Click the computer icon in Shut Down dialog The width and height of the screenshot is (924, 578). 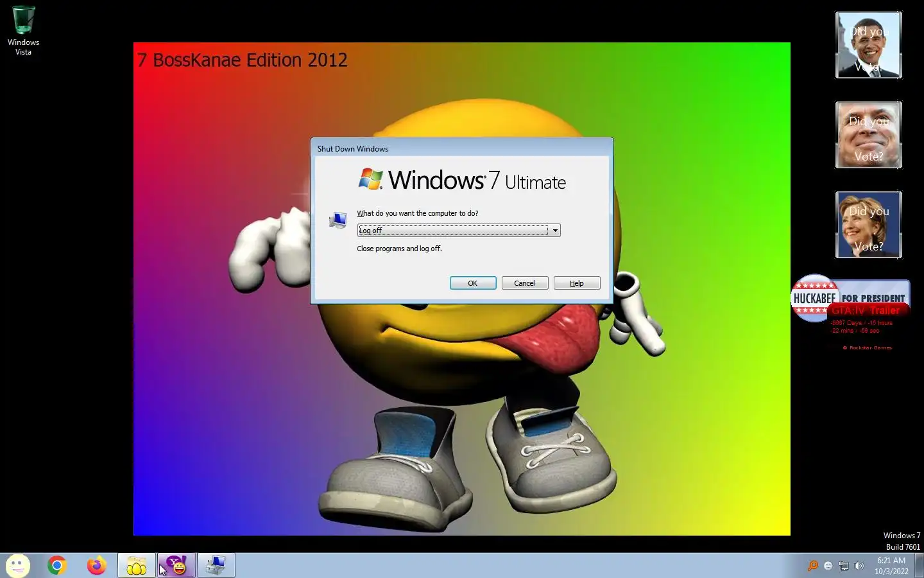click(x=338, y=220)
